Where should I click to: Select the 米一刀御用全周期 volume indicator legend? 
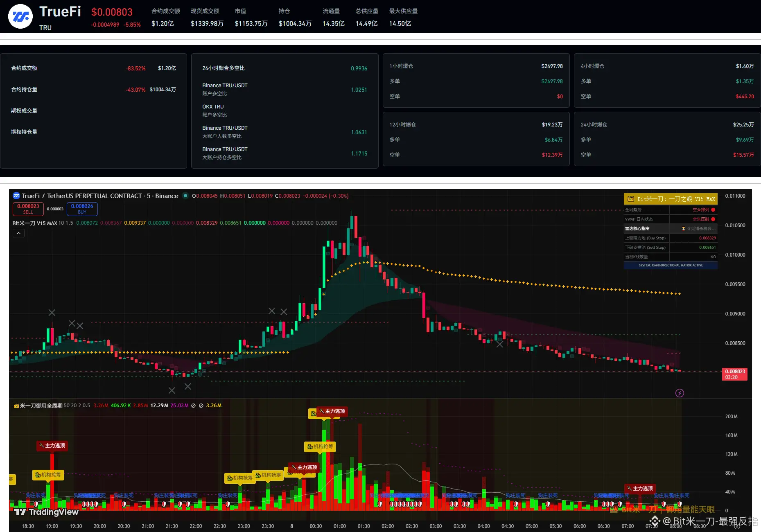[41, 406]
